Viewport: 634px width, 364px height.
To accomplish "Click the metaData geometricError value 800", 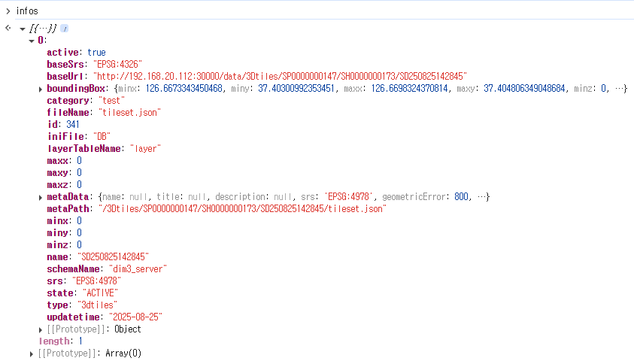I will click(461, 197).
